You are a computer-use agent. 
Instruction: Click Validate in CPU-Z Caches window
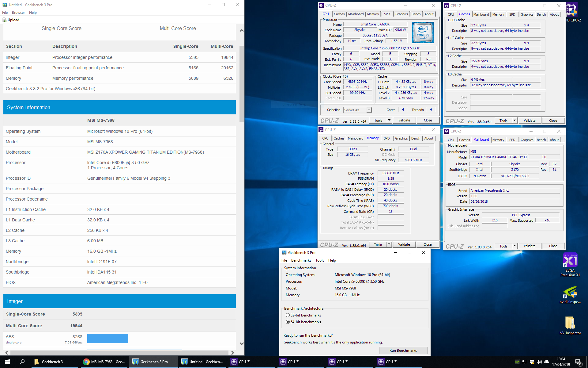tap(530, 121)
